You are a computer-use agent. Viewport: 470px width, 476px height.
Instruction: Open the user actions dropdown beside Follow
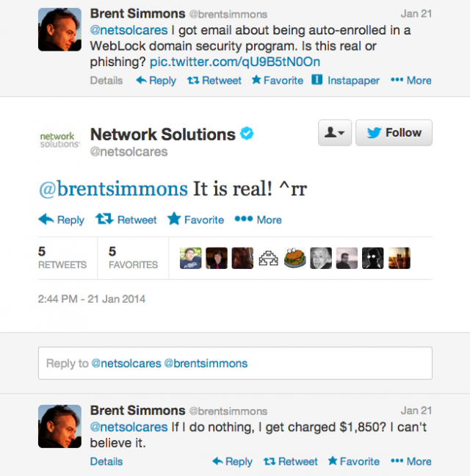coord(335,133)
